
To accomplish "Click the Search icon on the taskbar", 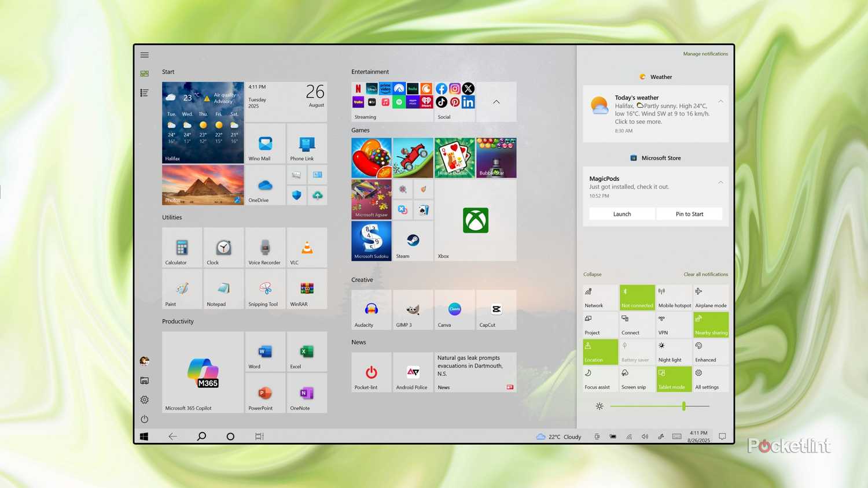I will 201,436.
